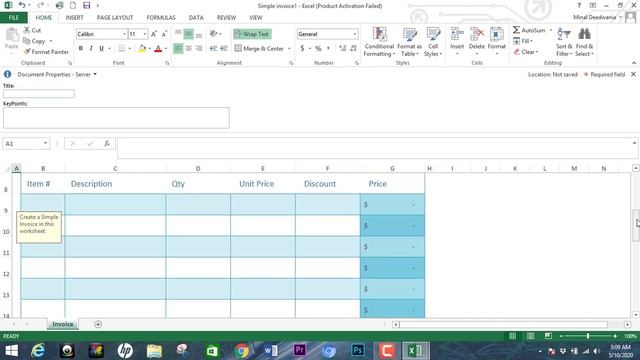Switch to the INSERT tab

point(74,18)
